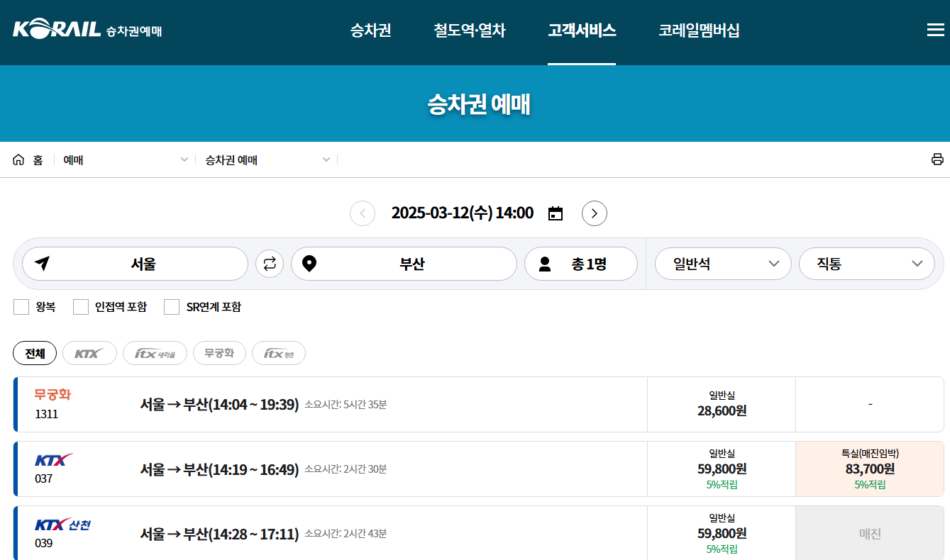Click the 홈 breadcrumb link
Viewport: 950px width, 560px height.
coord(38,160)
